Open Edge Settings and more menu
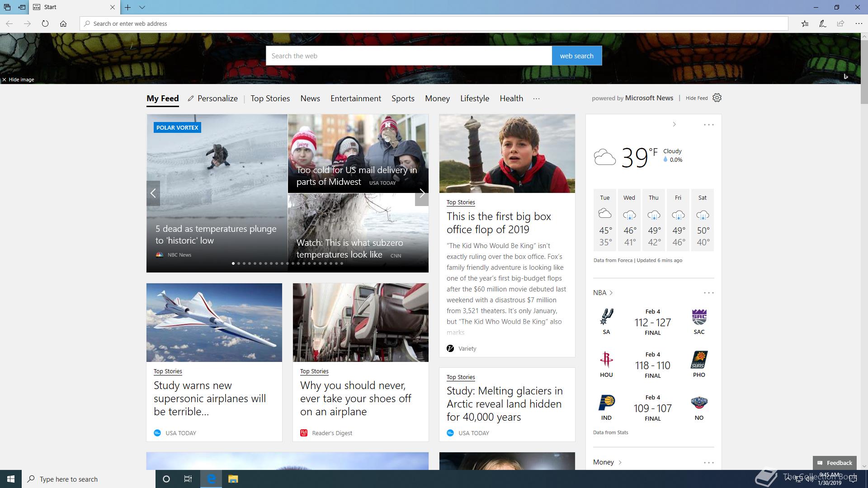868x488 pixels. click(859, 23)
